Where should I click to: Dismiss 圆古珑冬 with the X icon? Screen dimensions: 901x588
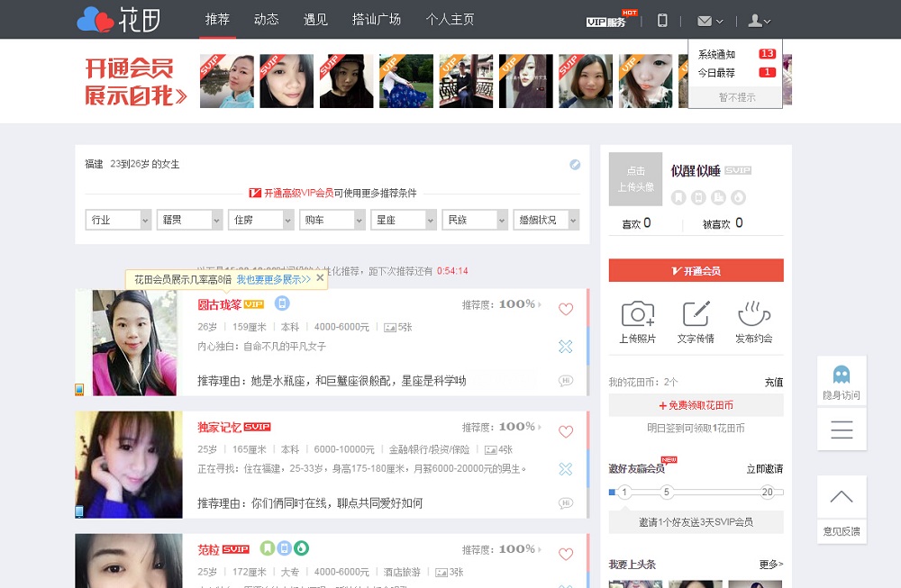(x=566, y=347)
